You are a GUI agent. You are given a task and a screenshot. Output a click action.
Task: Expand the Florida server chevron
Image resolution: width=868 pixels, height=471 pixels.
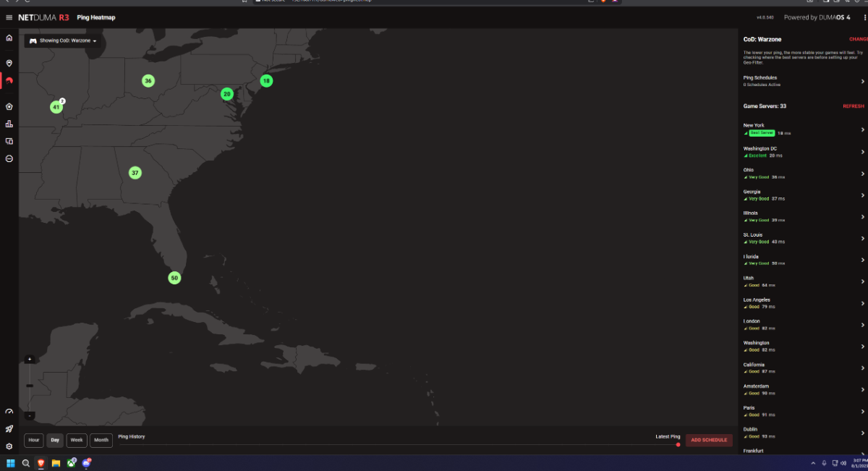(x=862, y=260)
